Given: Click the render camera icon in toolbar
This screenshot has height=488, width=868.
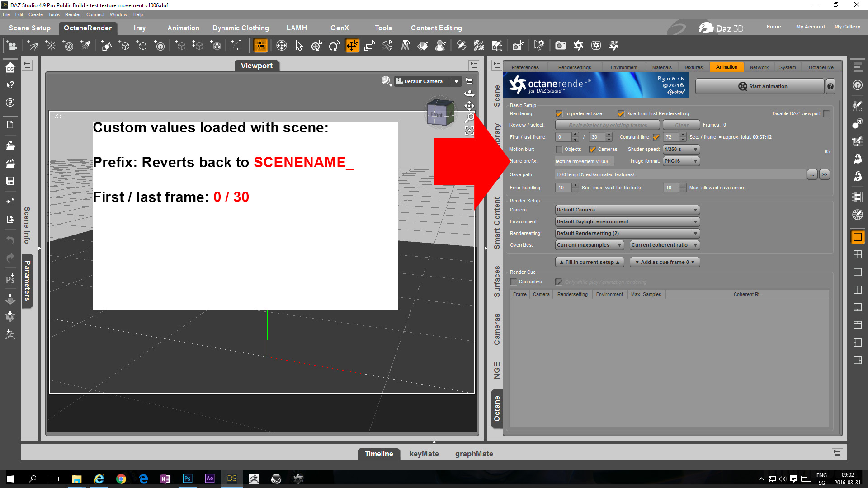Looking at the screenshot, I should pyautogui.click(x=561, y=45).
